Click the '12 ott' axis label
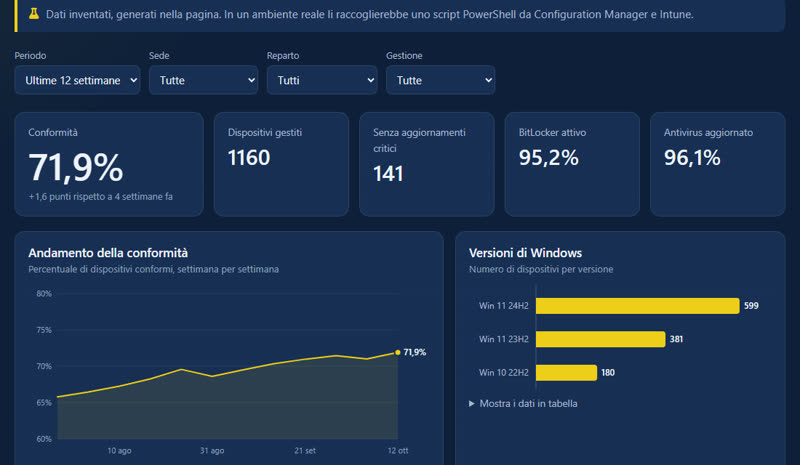This screenshot has width=800, height=465. pos(398,451)
